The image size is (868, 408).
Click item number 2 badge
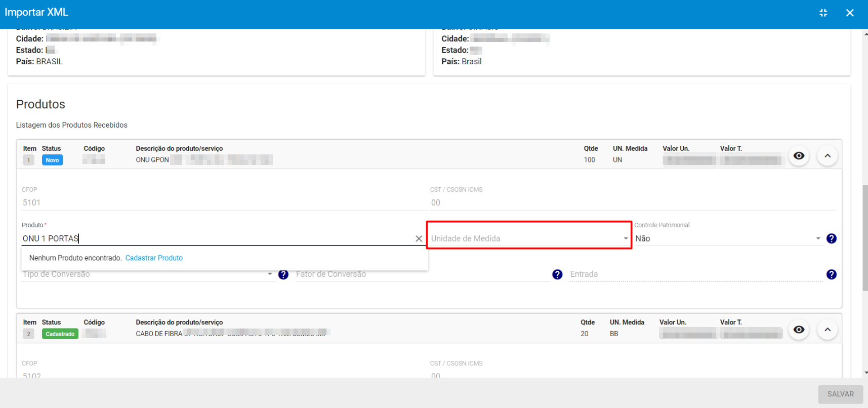[28, 334]
